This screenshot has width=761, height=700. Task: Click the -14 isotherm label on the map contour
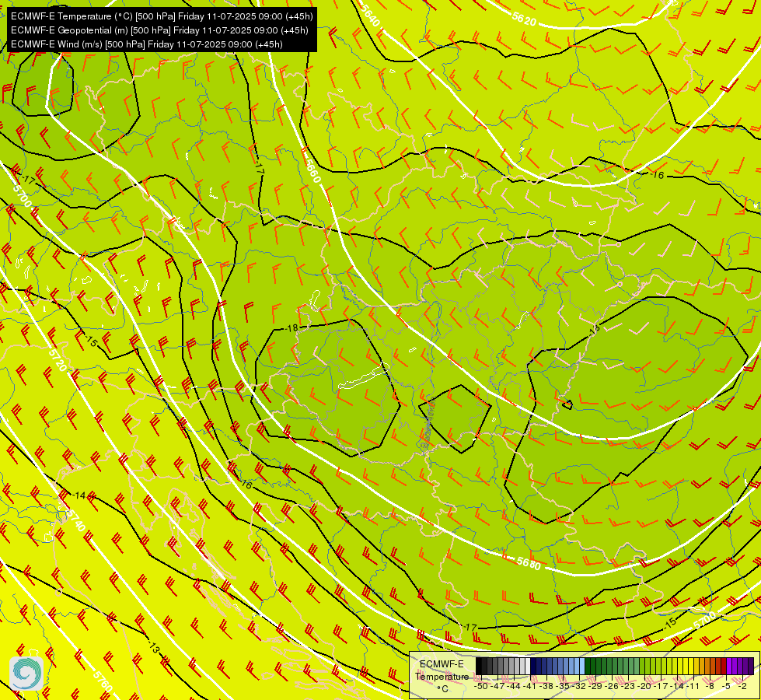click(79, 495)
